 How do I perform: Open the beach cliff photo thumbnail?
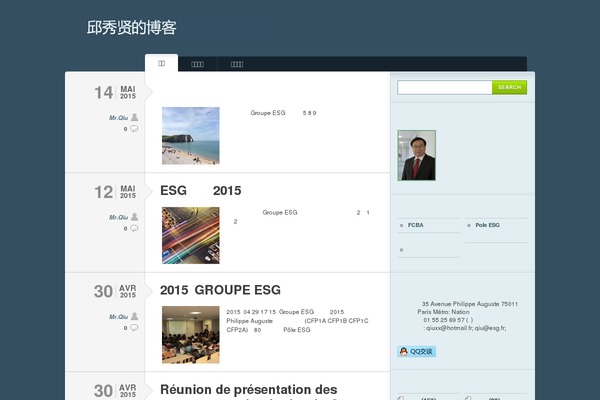click(191, 136)
